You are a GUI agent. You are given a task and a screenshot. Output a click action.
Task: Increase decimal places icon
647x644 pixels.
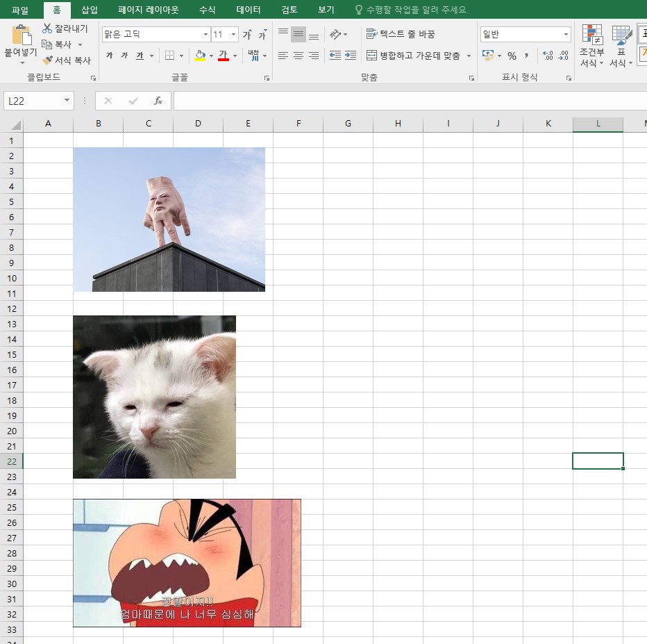(548, 56)
